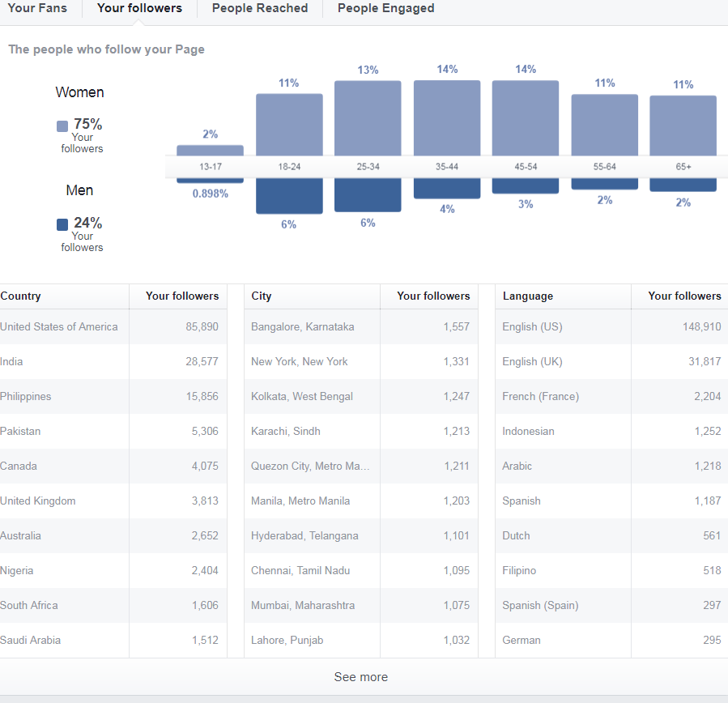This screenshot has height=703, width=728.
Task: Click the Men 35-44 bar showing 4%
Action: [447, 189]
